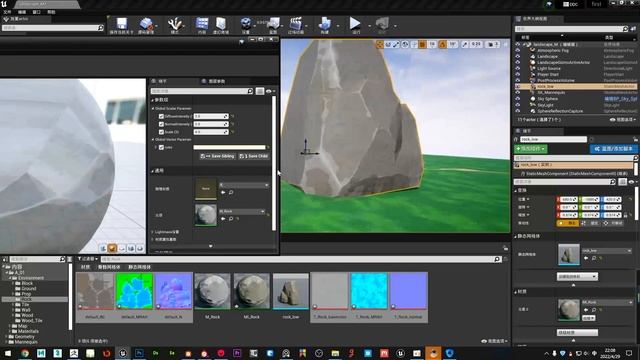
Task: Click the Static mobility button in Details
Action: coord(568,223)
